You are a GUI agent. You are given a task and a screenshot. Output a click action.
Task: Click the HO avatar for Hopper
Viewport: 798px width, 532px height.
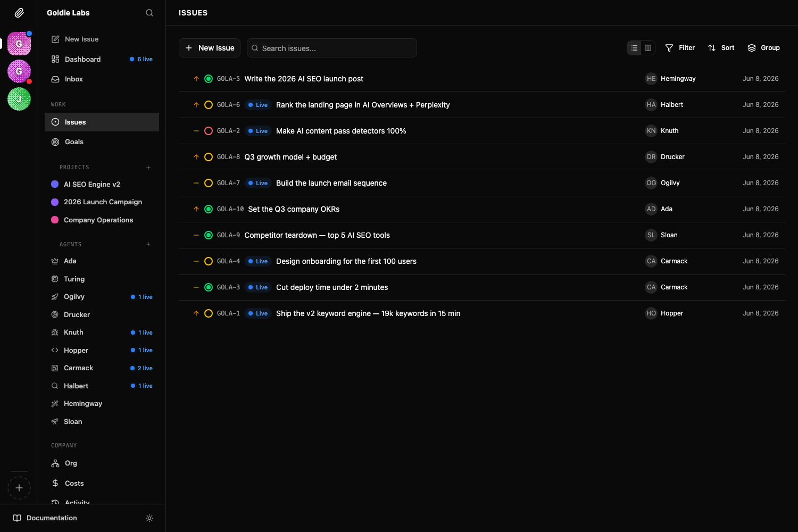[x=651, y=313]
